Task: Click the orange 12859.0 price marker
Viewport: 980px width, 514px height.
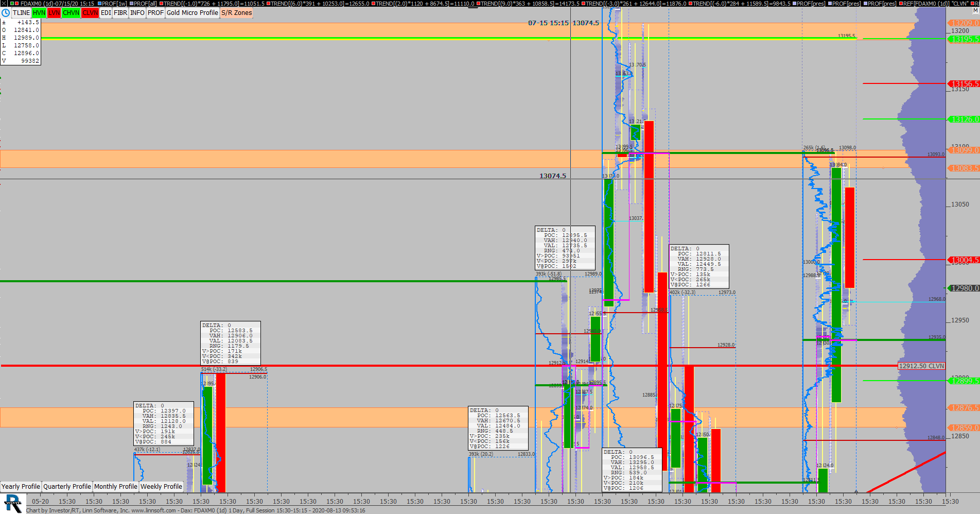Action: 964,427
